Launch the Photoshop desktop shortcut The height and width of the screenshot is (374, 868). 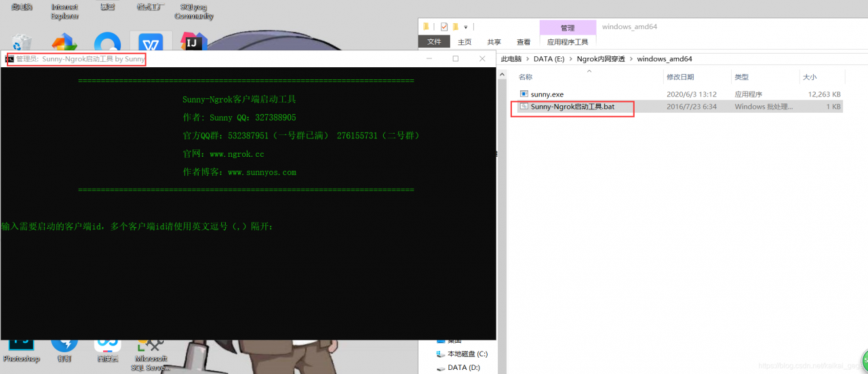pyautogui.click(x=22, y=350)
